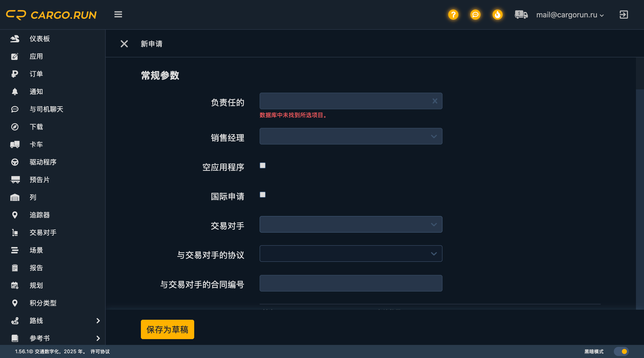Expand the 与交易对手的协议 dropdown
Image resolution: width=644 pixels, height=358 pixels.
coord(351,254)
